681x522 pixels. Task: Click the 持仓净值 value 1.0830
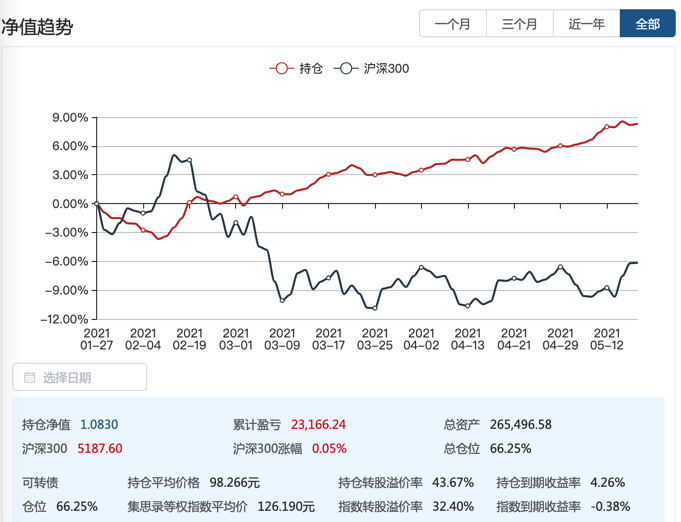pos(99,424)
